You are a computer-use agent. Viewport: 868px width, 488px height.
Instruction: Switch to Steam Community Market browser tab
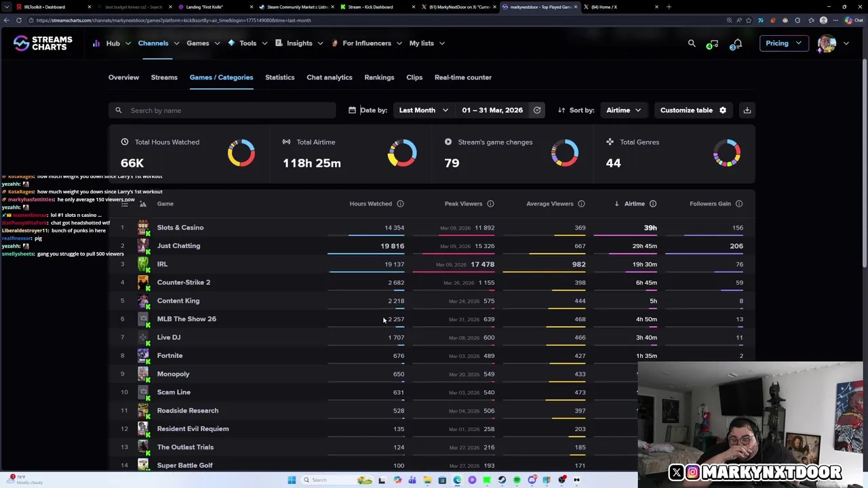click(x=296, y=7)
